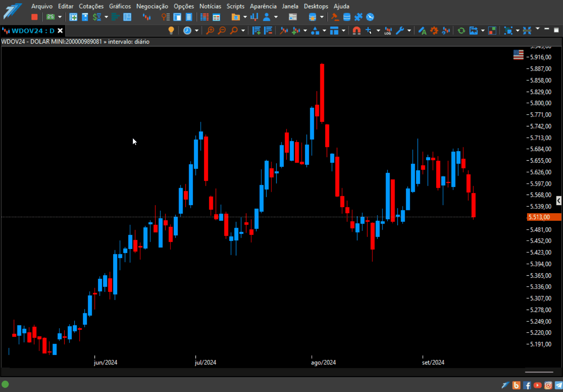
Task: Toggle the LOG scale chart button
Action: (388, 31)
